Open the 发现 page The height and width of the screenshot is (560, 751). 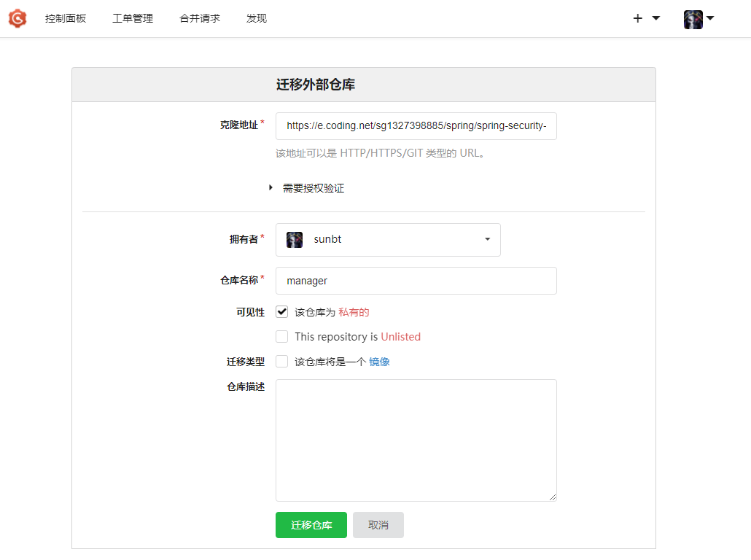tap(257, 18)
